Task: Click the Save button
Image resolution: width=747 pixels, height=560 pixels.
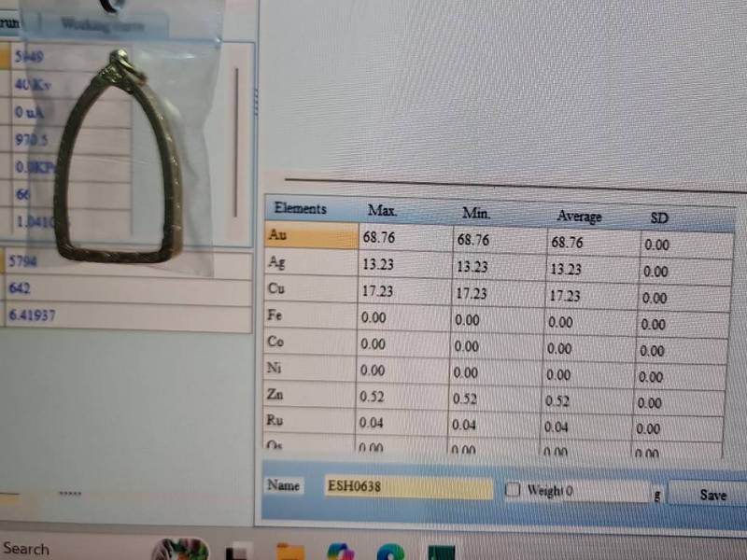Action: pos(712,495)
